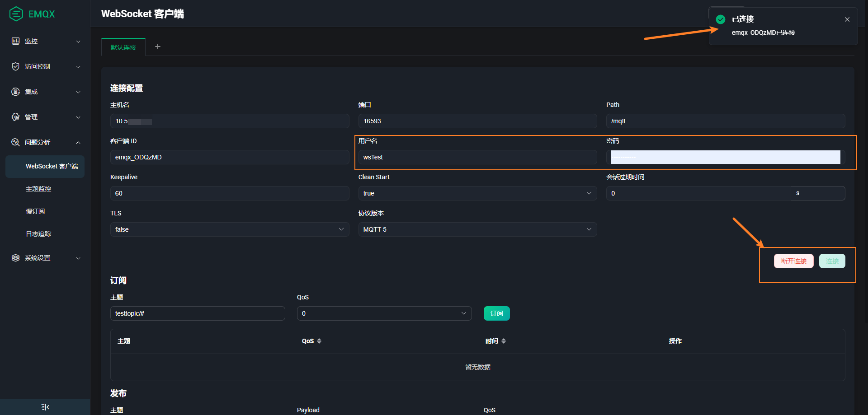Click the 主题 column header in table
This screenshot has width=868, height=415.
[x=124, y=341]
